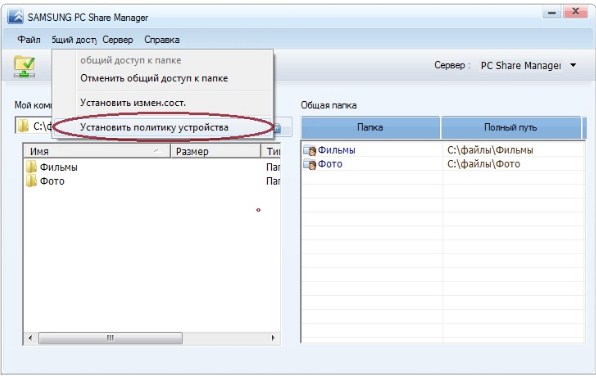Click the Полный путь column header
Viewport: 596px width, 378px height.
click(x=511, y=128)
